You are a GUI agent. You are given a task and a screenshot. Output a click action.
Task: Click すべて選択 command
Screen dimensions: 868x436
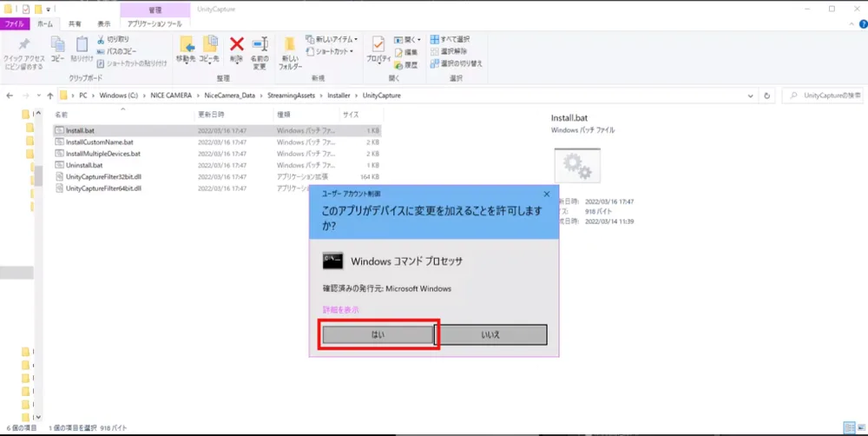pyautogui.click(x=450, y=39)
